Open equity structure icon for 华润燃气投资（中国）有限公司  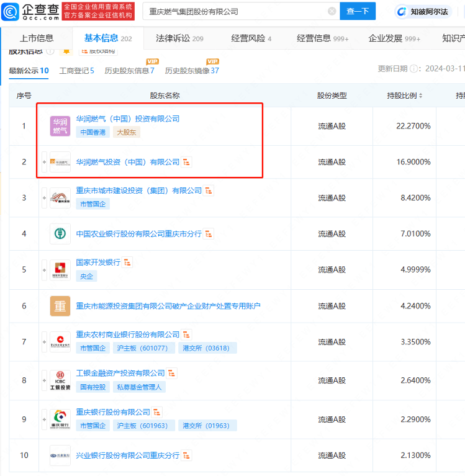[x=187, y=162]
